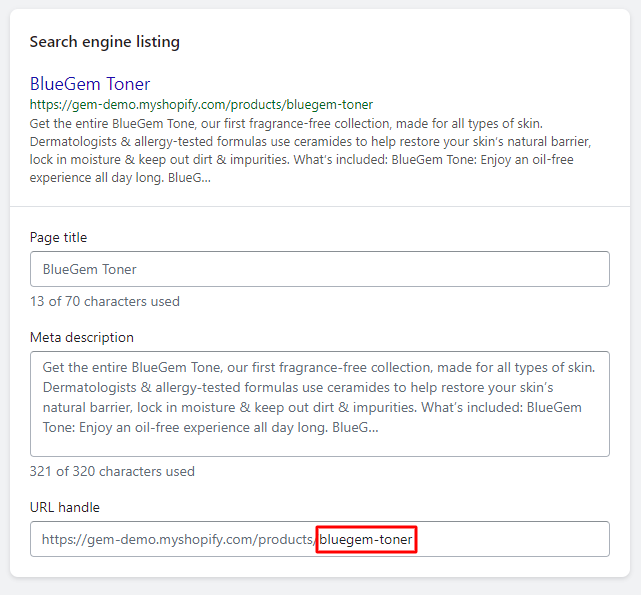The height and width of the screenshot is (595, 641).
Task: Click the green preview URL in the listing
Action: point(200,104)
